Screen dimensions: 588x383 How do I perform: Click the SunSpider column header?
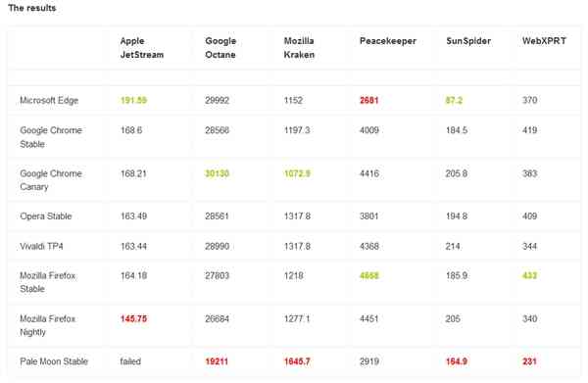coord(468,41)
